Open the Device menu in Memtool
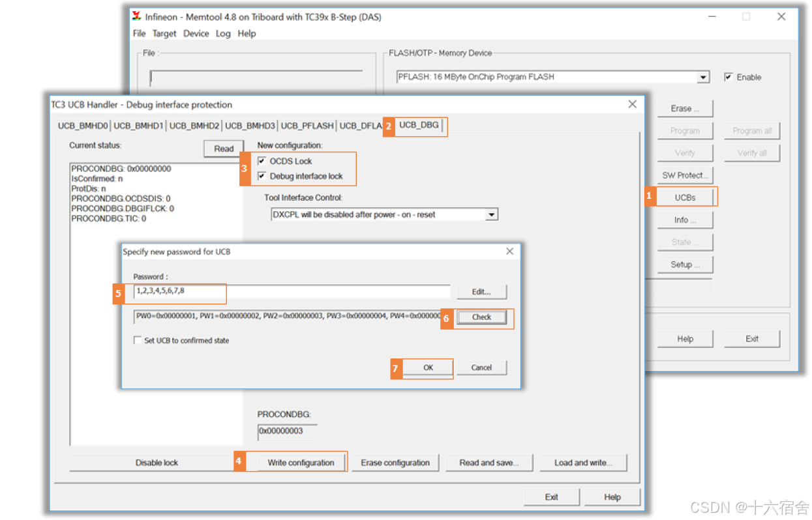The width and height of the screenshot is (812, 520). pyautogui.click(x=196, y=33)
